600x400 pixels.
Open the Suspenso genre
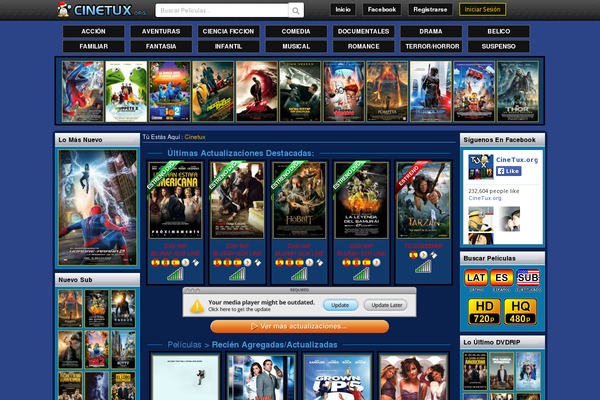[499, 46]
